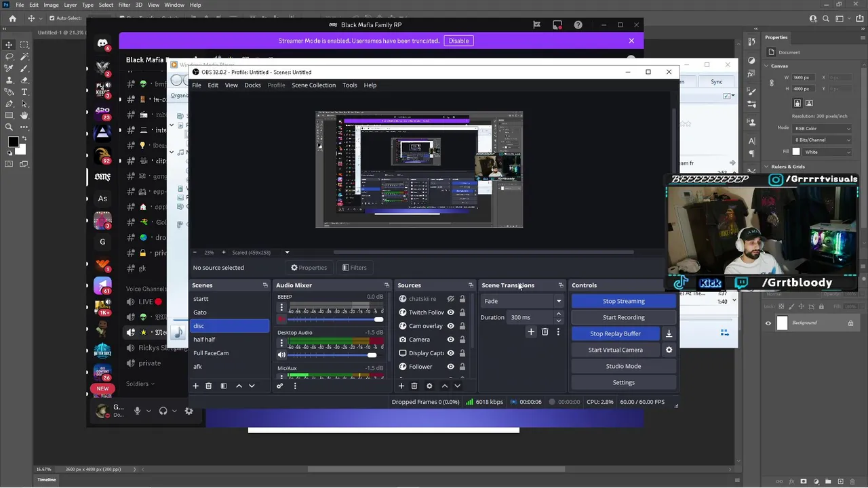Hide Photoshop Background layer visibility eye
Viewport: 868px width, 488px height.
(768, 323)
